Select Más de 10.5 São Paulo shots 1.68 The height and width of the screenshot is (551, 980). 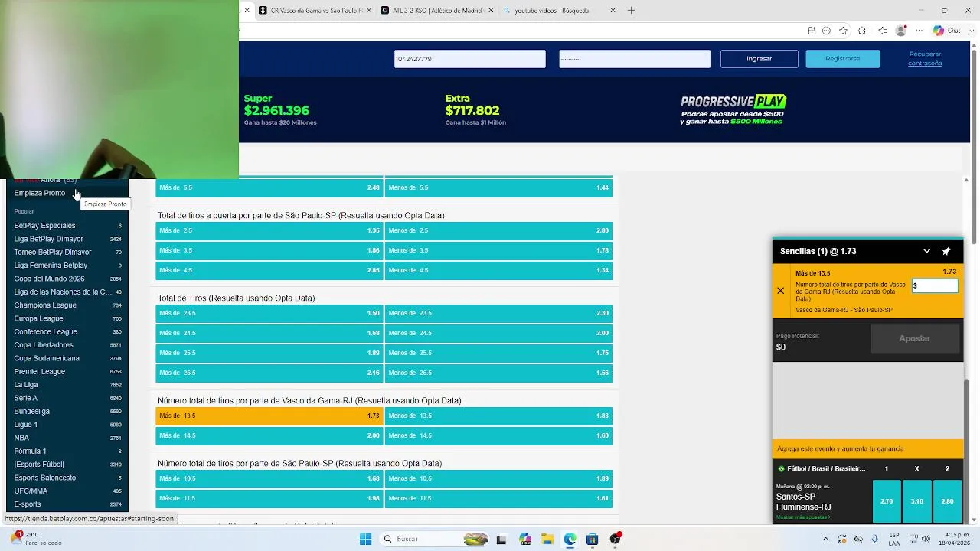[269, 478]
